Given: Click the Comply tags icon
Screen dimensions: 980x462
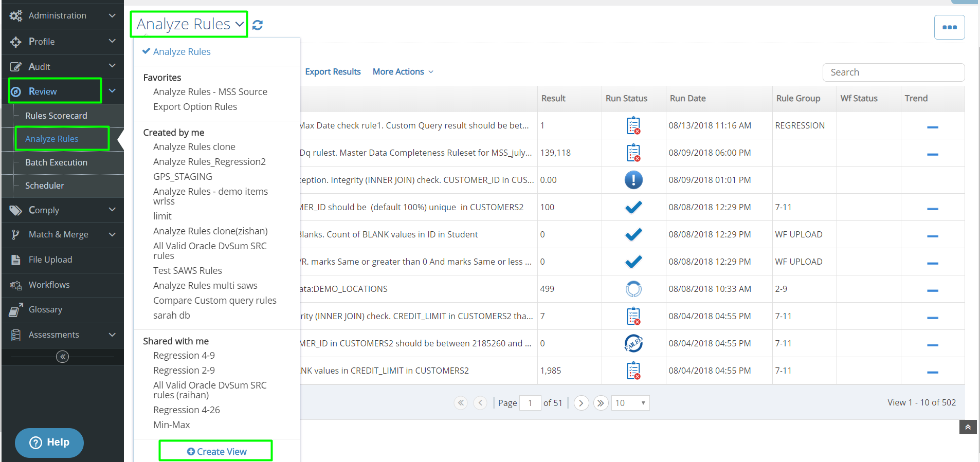Looking at the screenshot, I should pyautogui.click(x=16, y=210).
